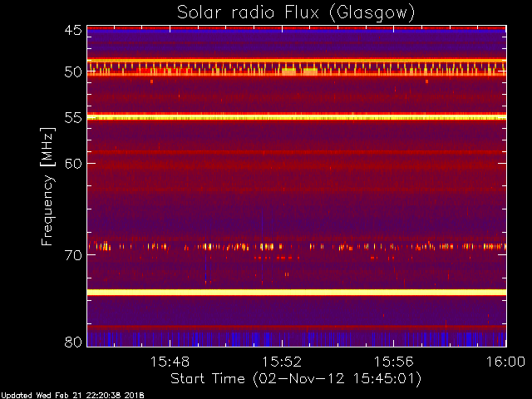
Task: Click the 45 frequency tick label
Action: click(x=73, y=30)
